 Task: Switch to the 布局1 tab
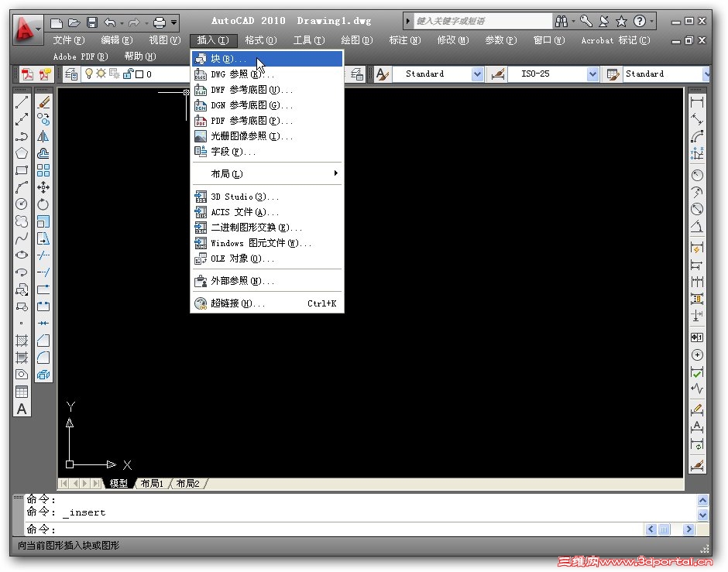pos(153,484)
